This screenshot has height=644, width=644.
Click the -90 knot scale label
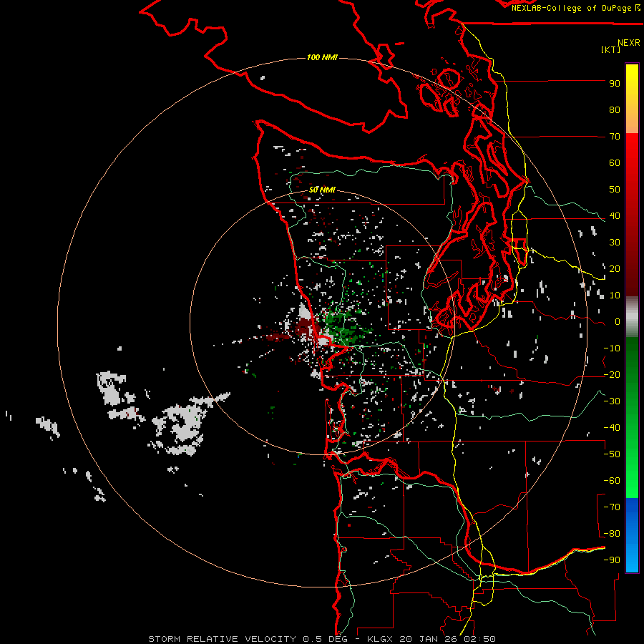click(x=612, y=560)
